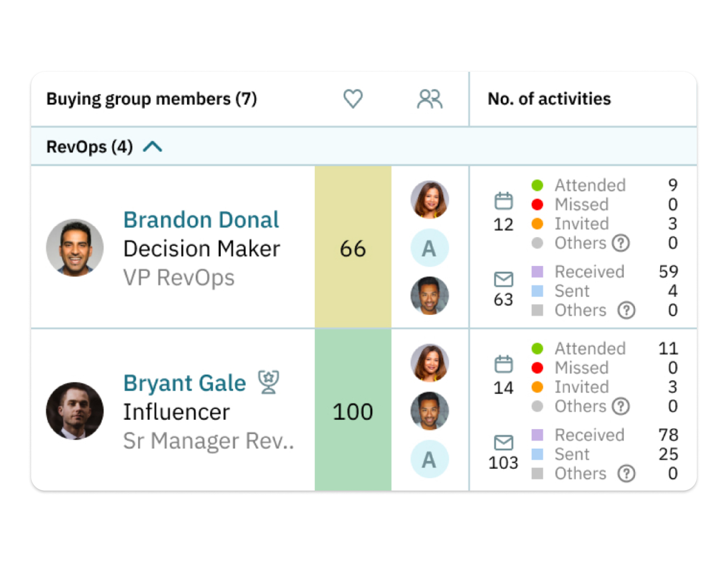Click Brandon Donal's calendar meetings icon
This screenshot has height=562, width=728.
pyautogui.click(x=503, y=201)
